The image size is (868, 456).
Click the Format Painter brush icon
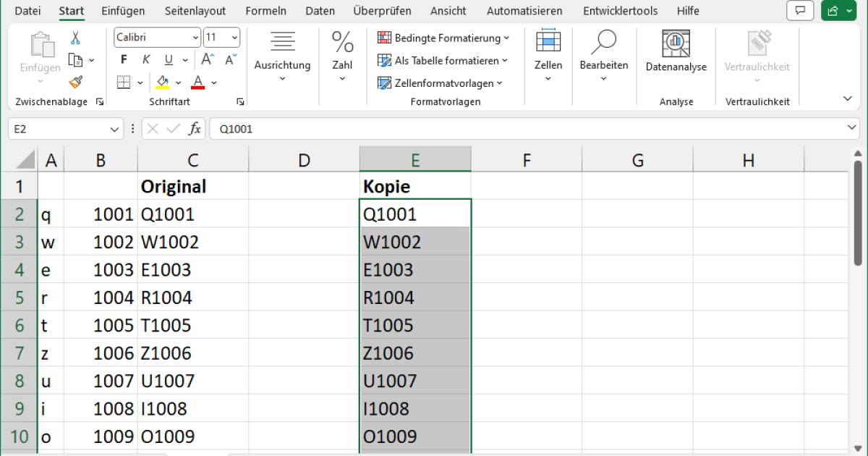coord(76,82)
